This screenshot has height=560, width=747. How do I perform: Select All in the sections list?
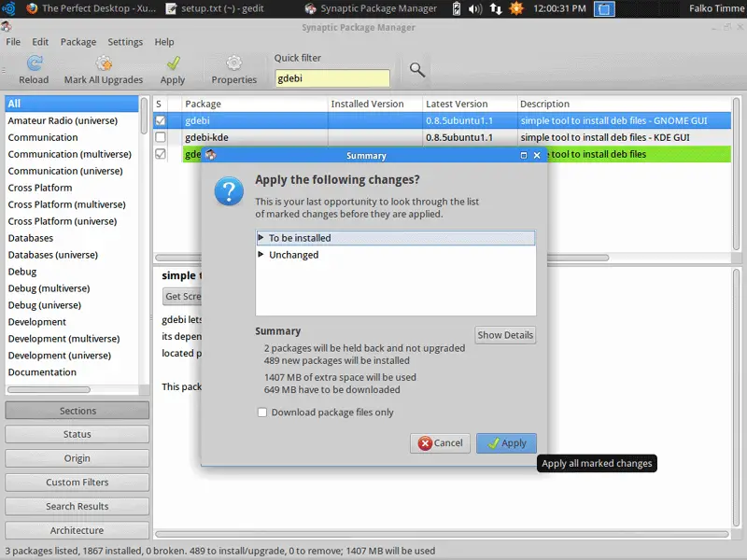[72, 104]
